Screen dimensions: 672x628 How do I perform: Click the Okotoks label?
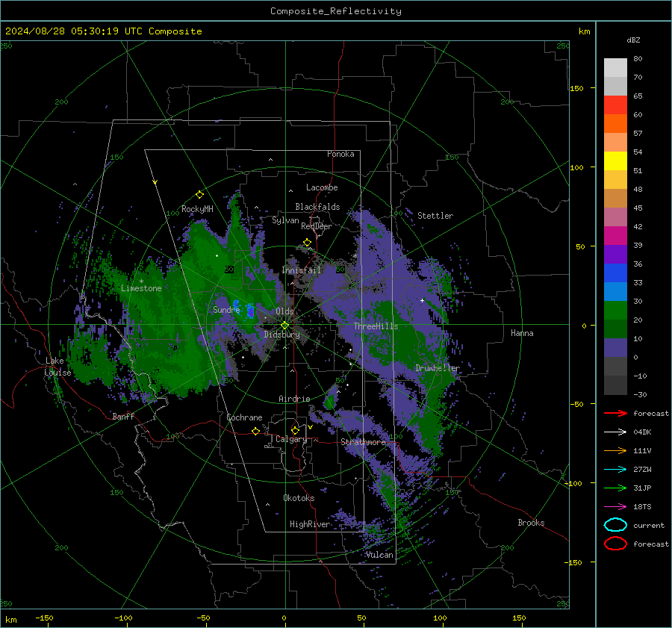point(299,498)
